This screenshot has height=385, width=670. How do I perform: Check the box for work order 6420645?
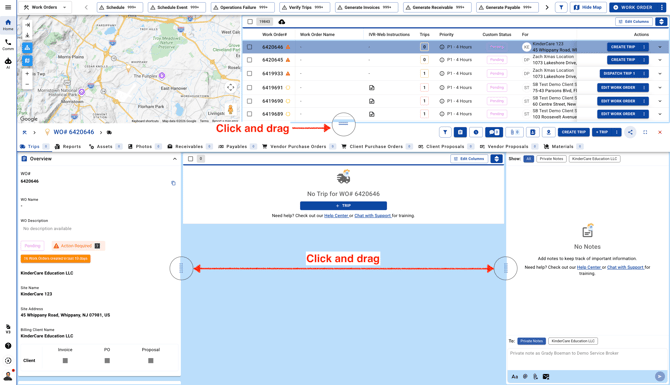point(250,60)
